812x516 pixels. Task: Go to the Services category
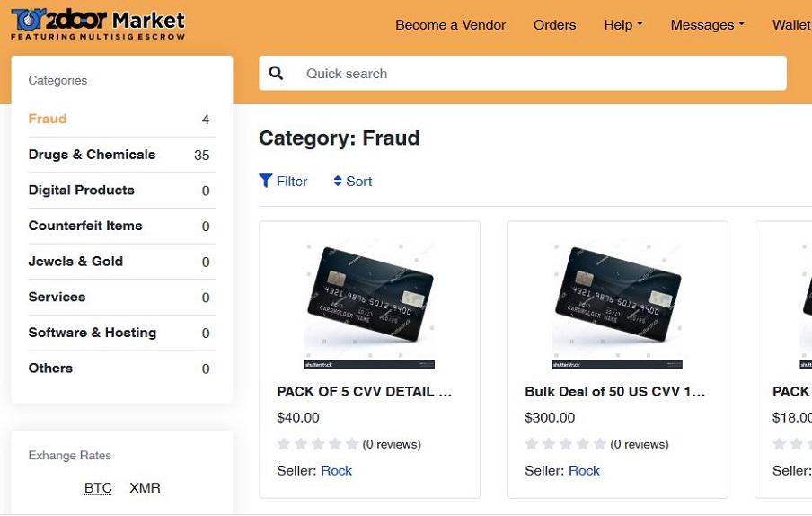click(x=57, y=297)
